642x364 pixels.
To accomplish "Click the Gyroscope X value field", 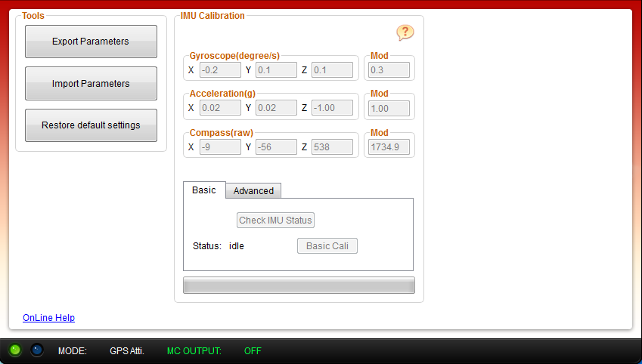I will pyautogui.click(x=219, y=70).
